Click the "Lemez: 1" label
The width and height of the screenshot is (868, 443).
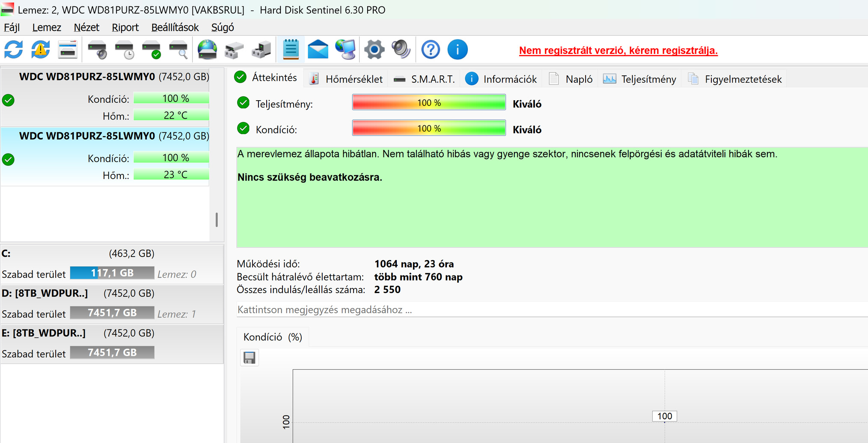click(177, 314)
